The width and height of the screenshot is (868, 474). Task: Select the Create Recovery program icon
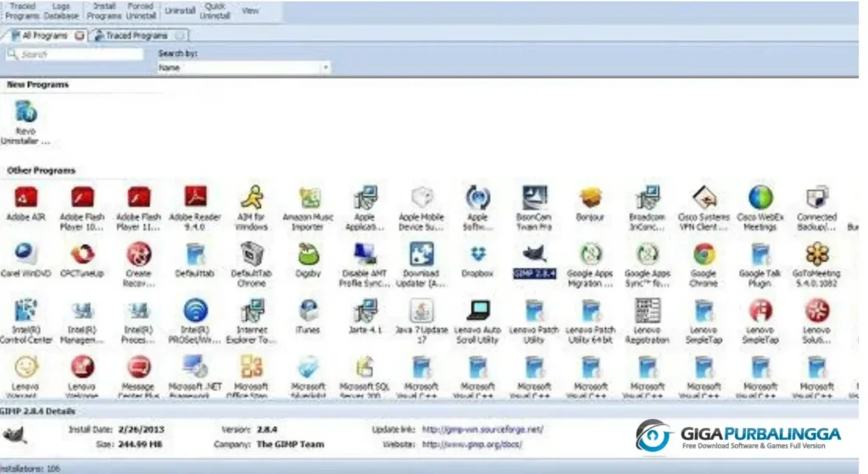[x=138, y=254]
